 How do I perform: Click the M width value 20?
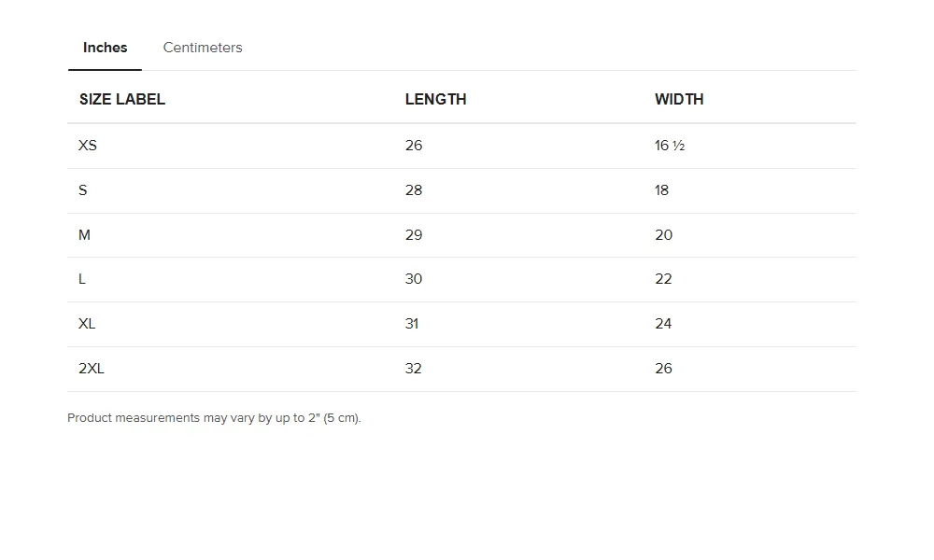click(664, 235)
